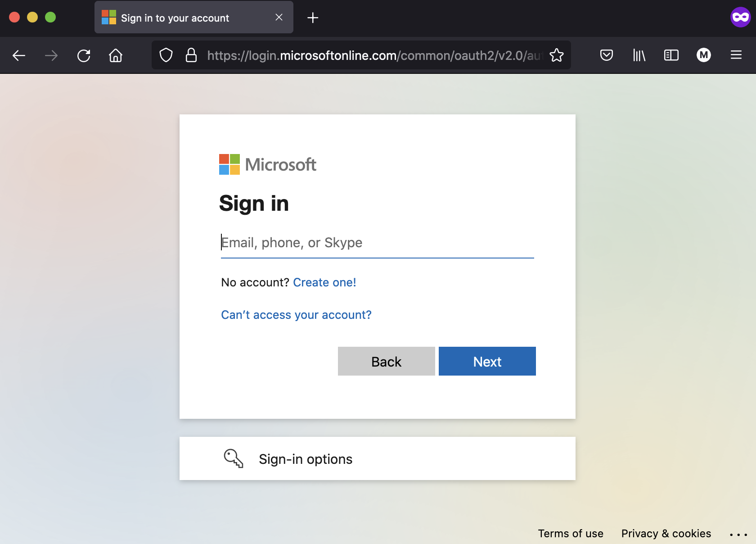
Task: Open the hamburger application menu
Action: 736,55
